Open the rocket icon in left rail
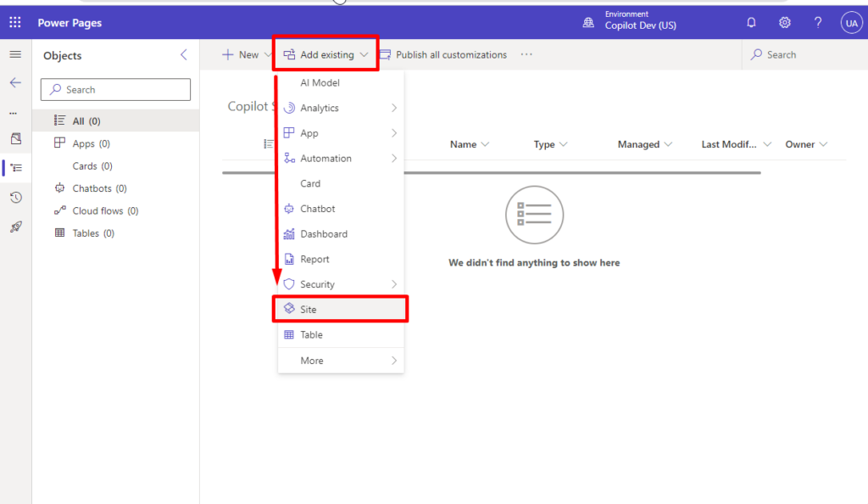Screen dimensions: 868x504 point(16,227)
